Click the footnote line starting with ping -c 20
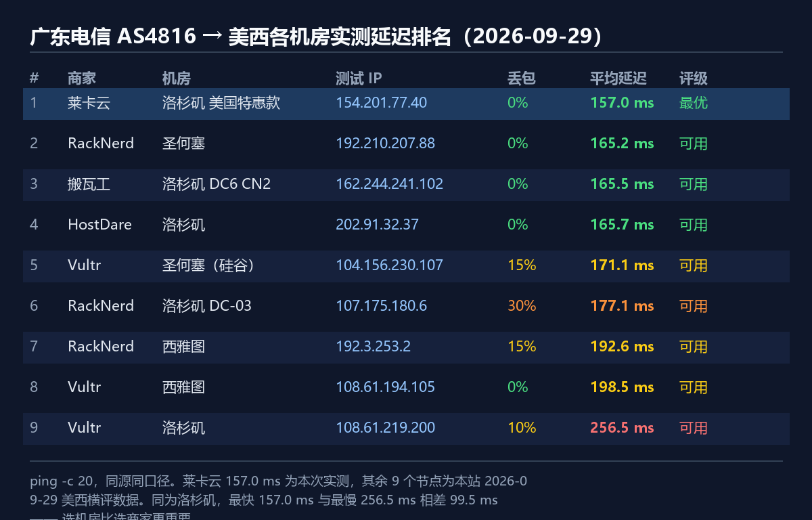This screenshot has height=520, width=812. [278, 481]
